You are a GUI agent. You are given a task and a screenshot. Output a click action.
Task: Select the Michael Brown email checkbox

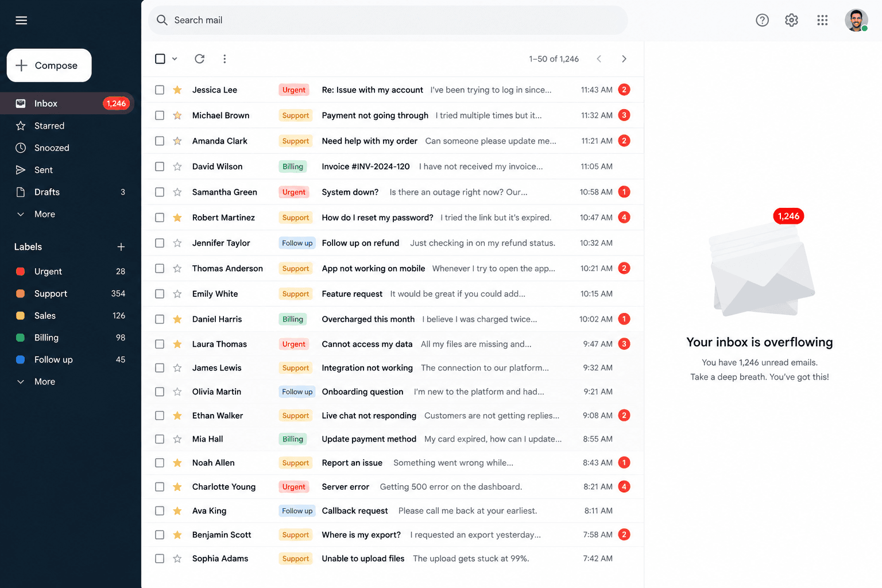160,115
